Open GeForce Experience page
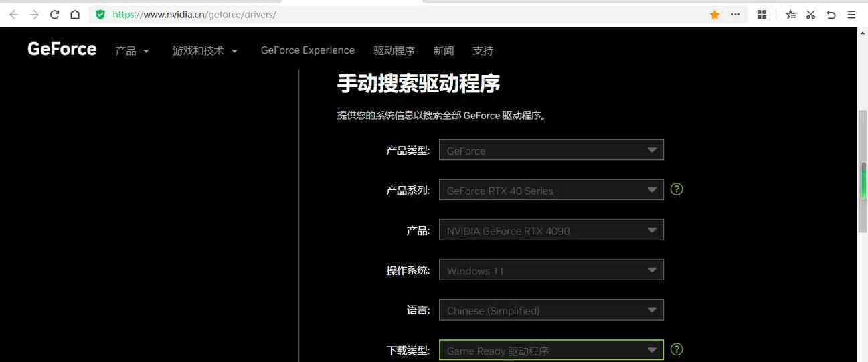 point(308,50)
